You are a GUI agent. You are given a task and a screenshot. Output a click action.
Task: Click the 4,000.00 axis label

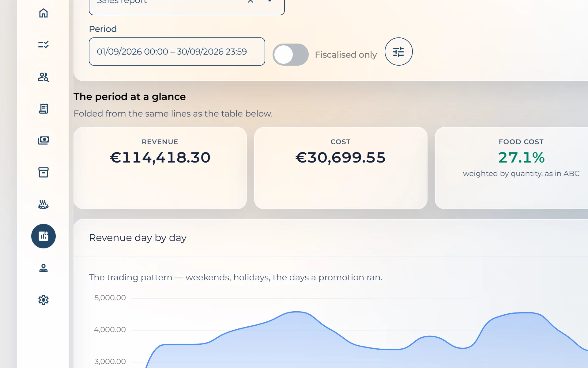point(110,330)
